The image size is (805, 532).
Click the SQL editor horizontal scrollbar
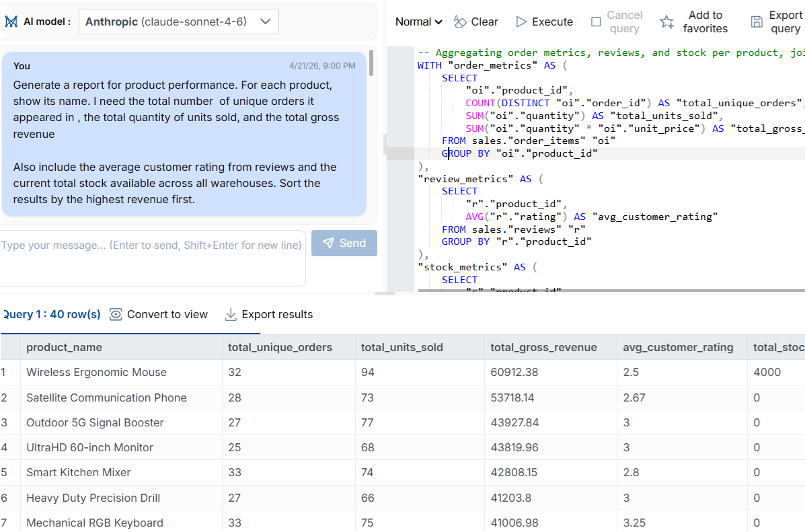point(611,291)
